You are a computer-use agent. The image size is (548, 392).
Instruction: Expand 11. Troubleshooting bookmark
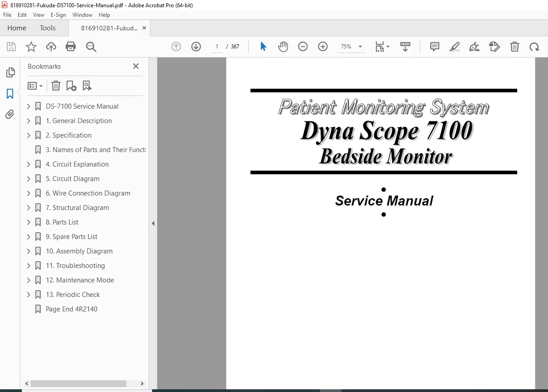pyautogui.click(x=29, y=266)
